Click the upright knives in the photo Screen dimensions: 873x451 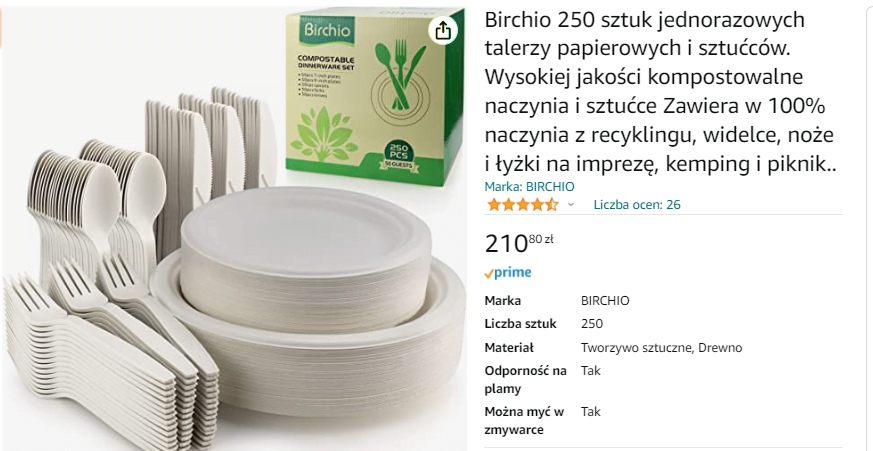[x=209, y=145]
